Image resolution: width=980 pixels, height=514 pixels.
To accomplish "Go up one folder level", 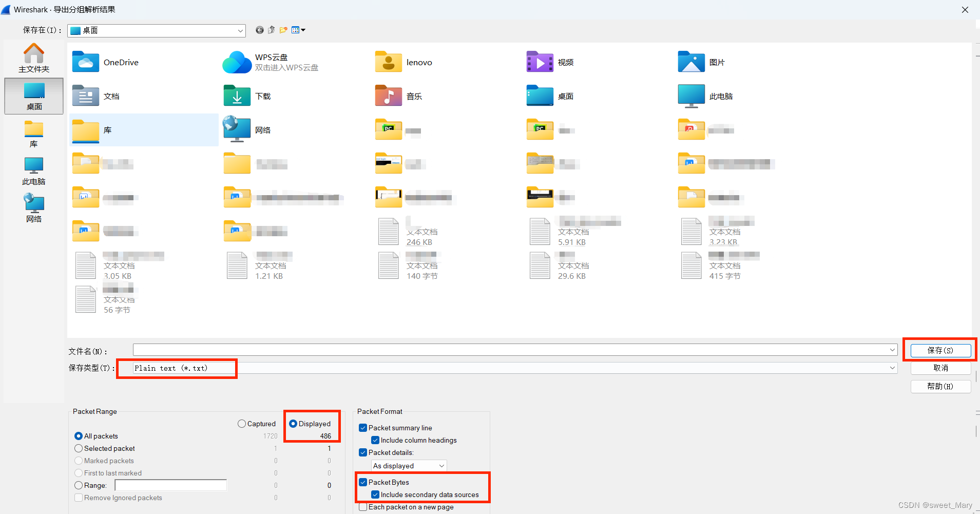I will (272, 30).
